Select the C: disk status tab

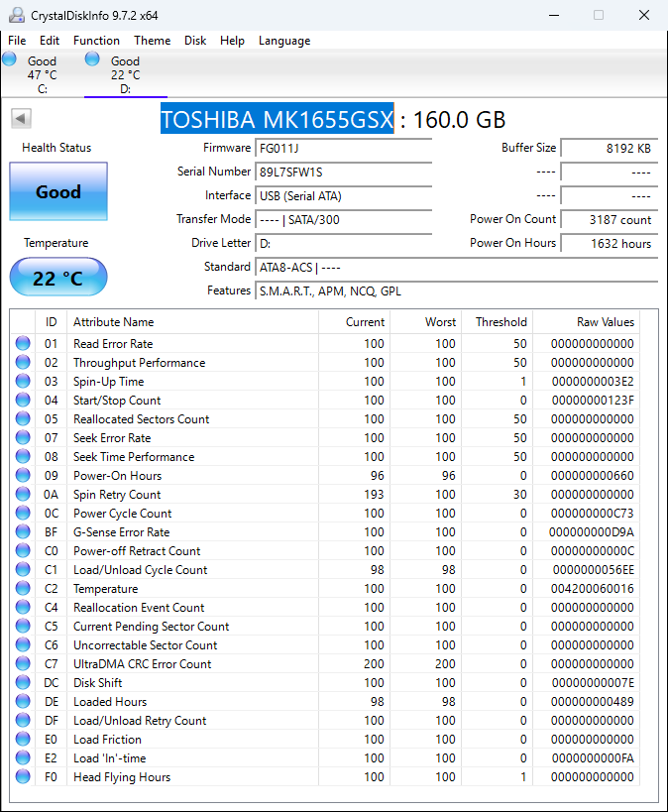tap(42, 74)
